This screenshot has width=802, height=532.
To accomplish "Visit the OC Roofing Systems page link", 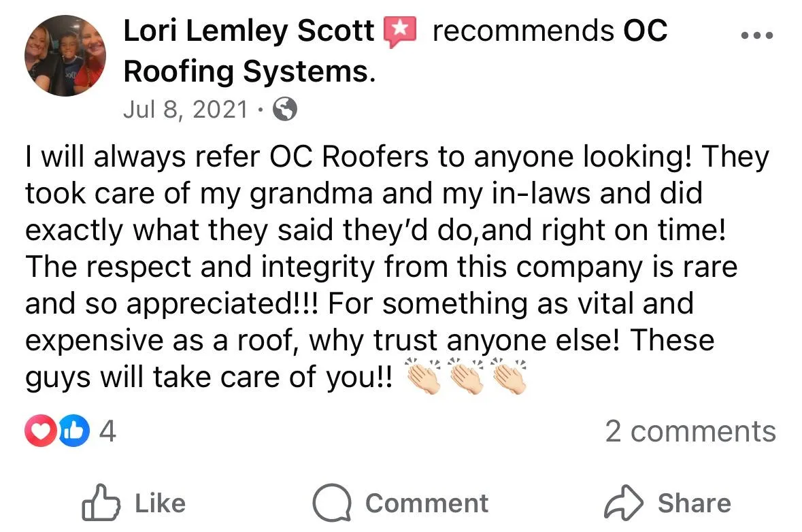I will pos(395,50).
